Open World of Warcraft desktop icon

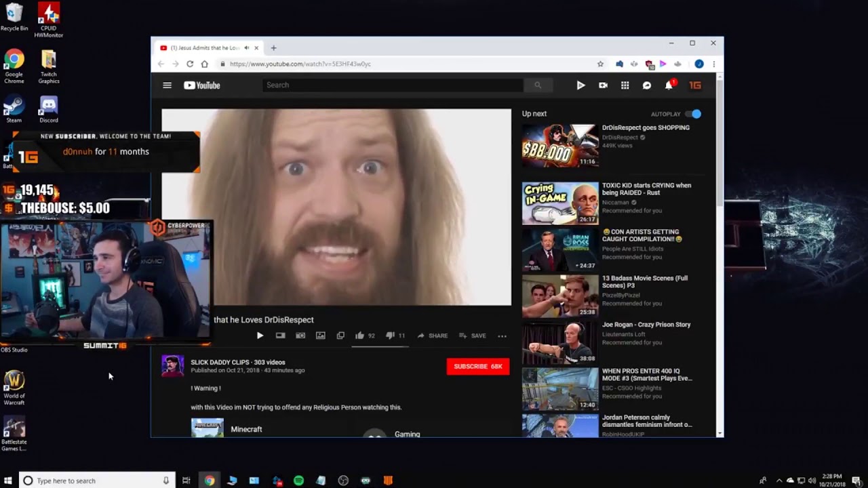tap(14, 388)
